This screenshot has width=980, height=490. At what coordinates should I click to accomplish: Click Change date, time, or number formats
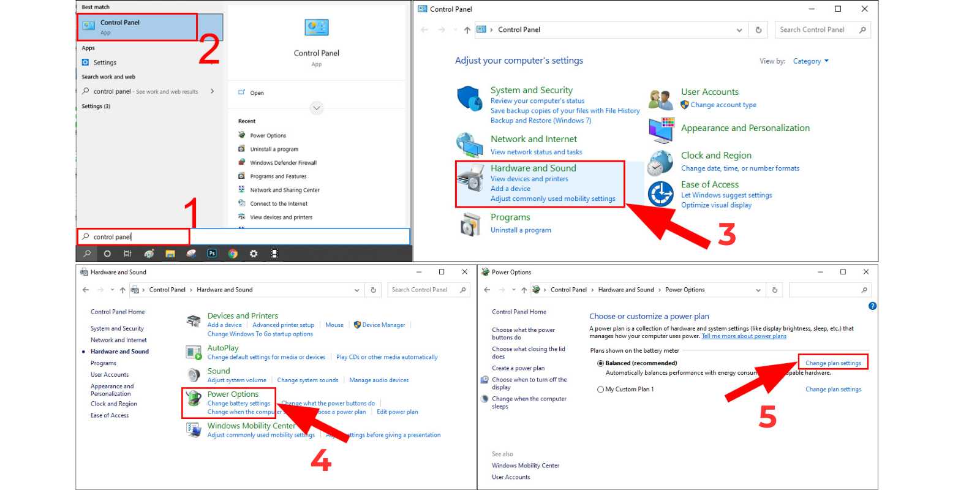click(x=740, y=168)
